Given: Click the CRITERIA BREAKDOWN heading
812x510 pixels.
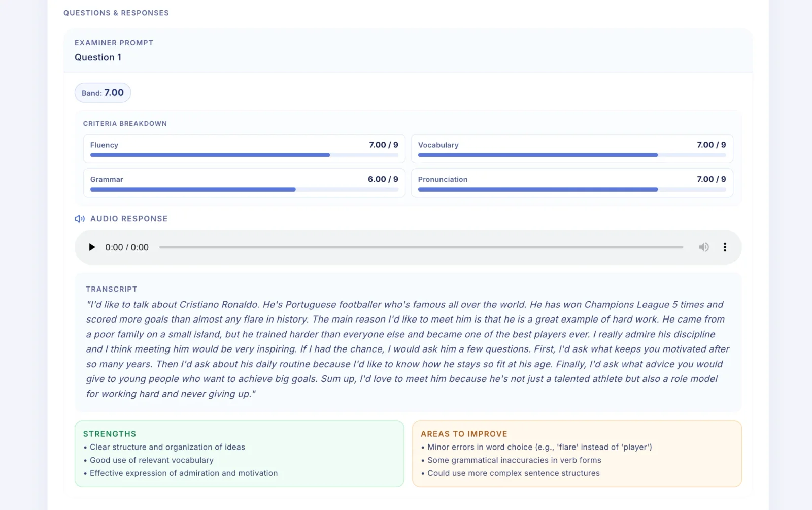Looking at the screenshot, I should (x=125, y=123).
